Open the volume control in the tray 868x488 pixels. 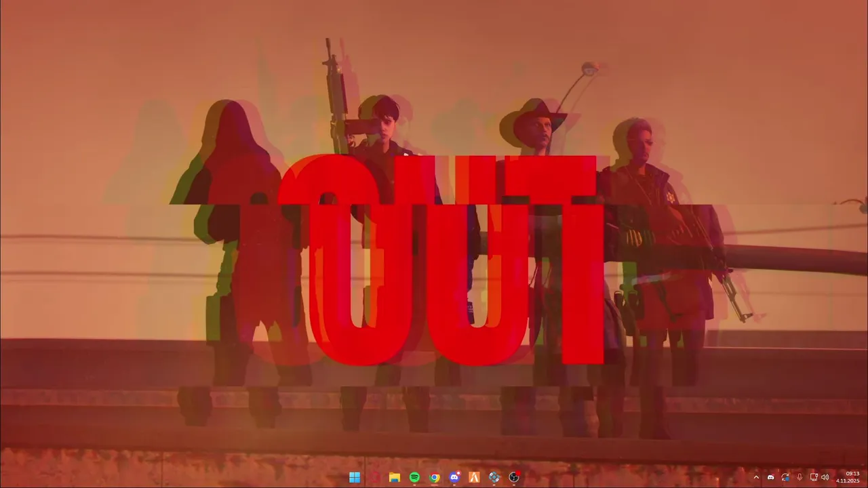[x=825, y=477]
